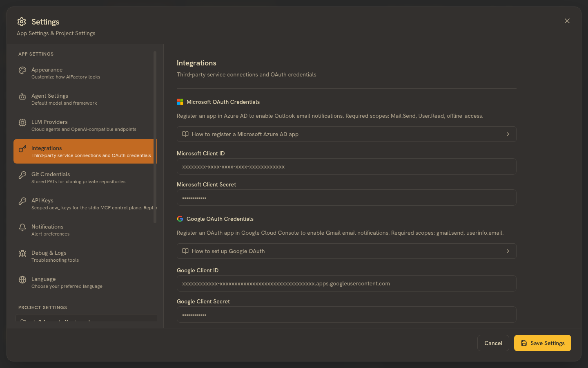Image resolution: width=588 pixels, height=368 pixels.
Task: Click the Notifications bell icon
Action: [x=22, y=227]
